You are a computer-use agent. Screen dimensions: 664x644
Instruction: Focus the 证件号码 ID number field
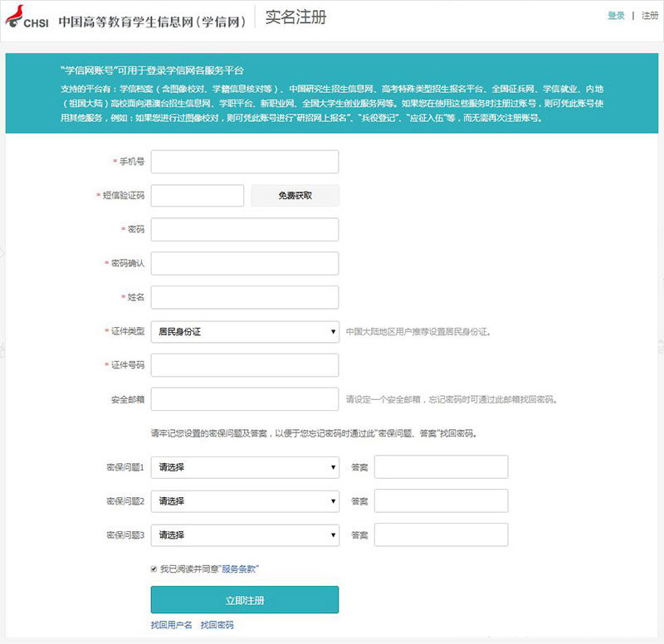245,365
